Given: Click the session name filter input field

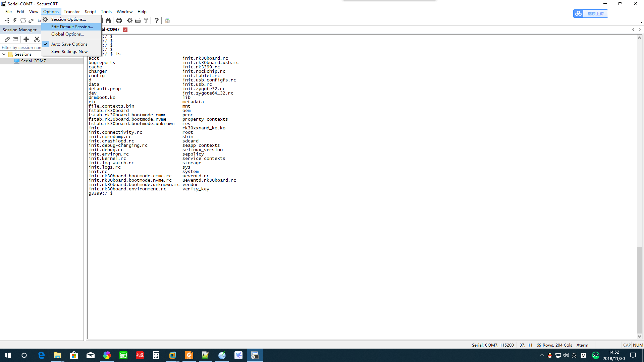Looking at the screenshot, I should coord(21,47).
